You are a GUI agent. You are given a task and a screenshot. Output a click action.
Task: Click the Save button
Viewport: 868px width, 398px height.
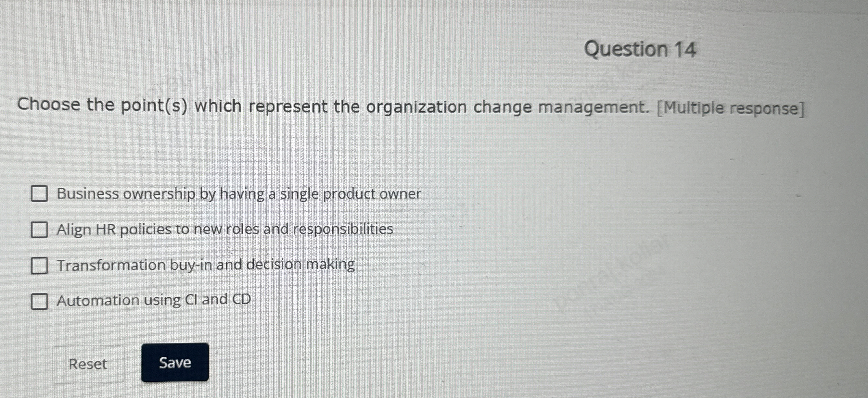pos(175,363)
